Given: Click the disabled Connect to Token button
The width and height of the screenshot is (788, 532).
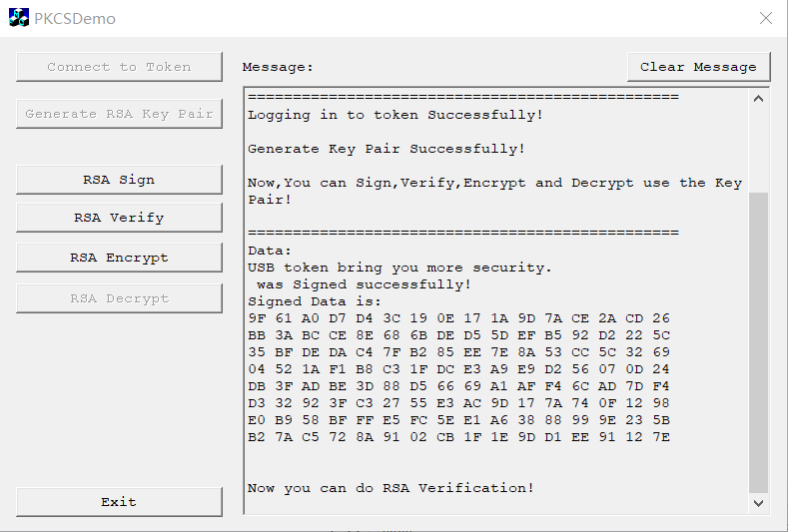Looking at the screenshot, I should click(x=119, y=67).
